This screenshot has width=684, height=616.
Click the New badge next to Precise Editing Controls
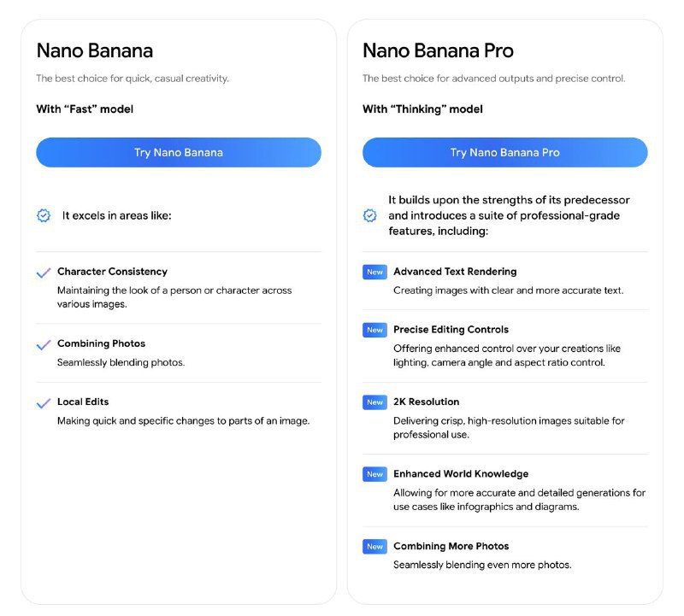click(374, 330)
